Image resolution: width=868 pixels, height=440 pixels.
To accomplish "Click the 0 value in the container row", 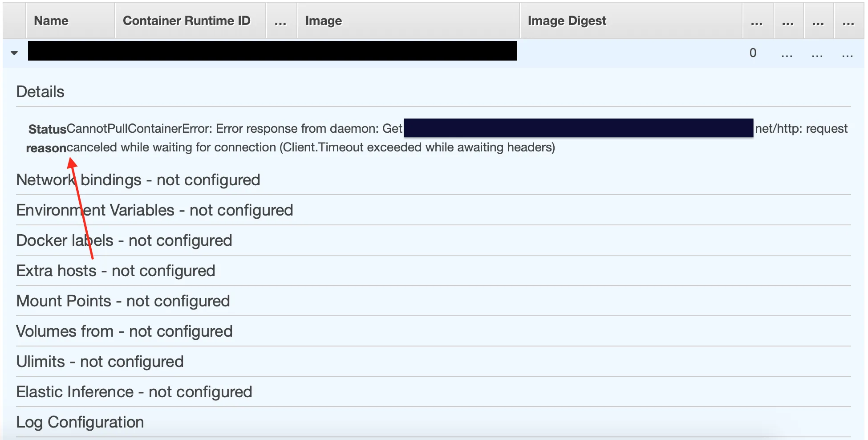I will click(753, 53).
